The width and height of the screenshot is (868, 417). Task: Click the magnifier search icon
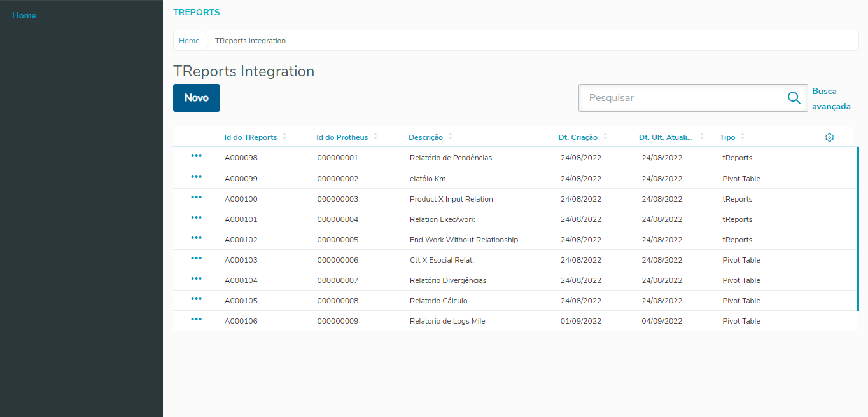coord(794,98)
